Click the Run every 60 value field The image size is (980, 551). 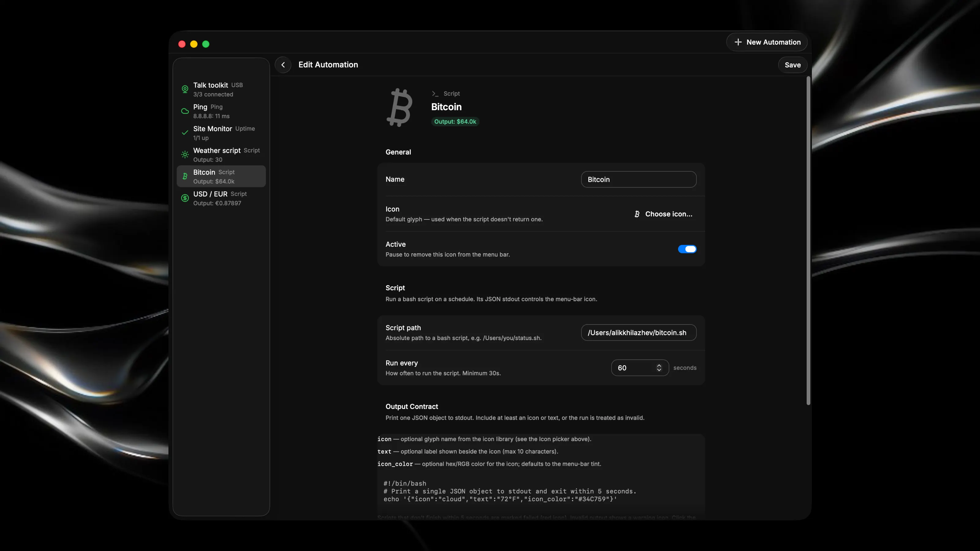click(x=640, y=368)
